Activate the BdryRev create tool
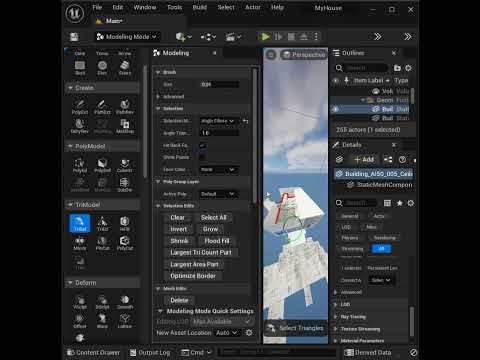Screen dimensions: 480x360 [x=80, y=126]
